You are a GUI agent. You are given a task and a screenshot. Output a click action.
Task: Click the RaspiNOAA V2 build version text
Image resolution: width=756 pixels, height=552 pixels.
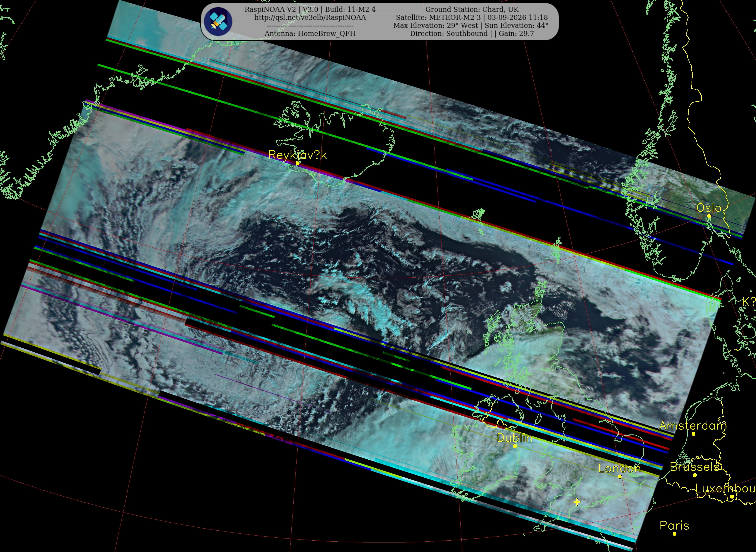pos(310,9)
